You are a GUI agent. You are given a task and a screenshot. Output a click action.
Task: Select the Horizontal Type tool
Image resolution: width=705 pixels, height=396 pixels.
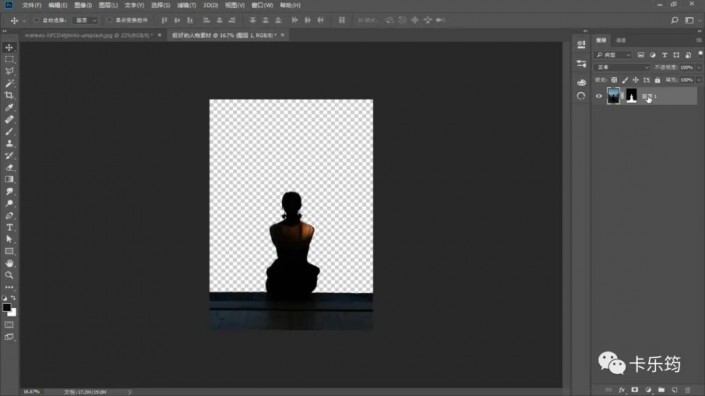tap(9, 227)
